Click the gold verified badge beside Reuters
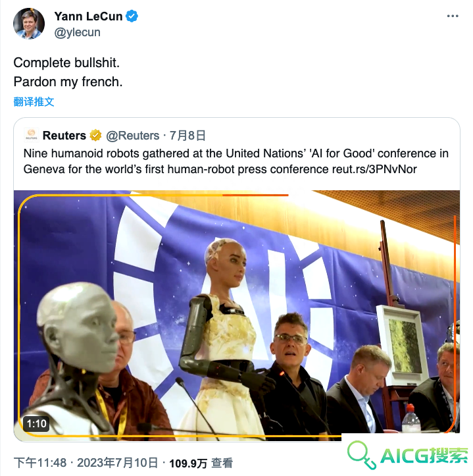473x476 pixels. tap(95, 136)
